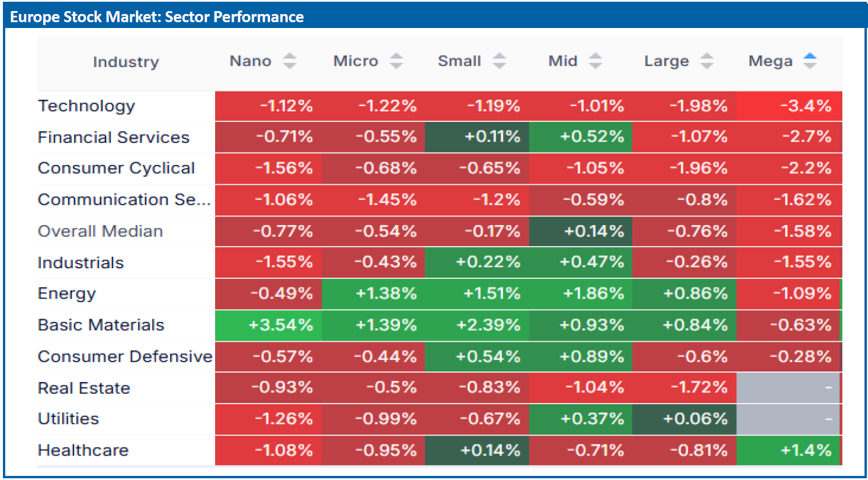This screenshot has width=868, height=480.
Task: Select the Technology row label
Action: pos(86,106)
